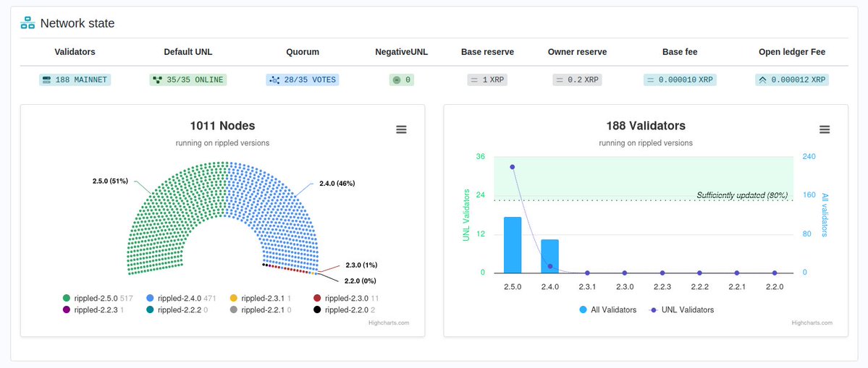Click the quorum icon in 28/35 VOTES badge
The width and height of the screenshot is (868, 368).
(x=274, y=80)
